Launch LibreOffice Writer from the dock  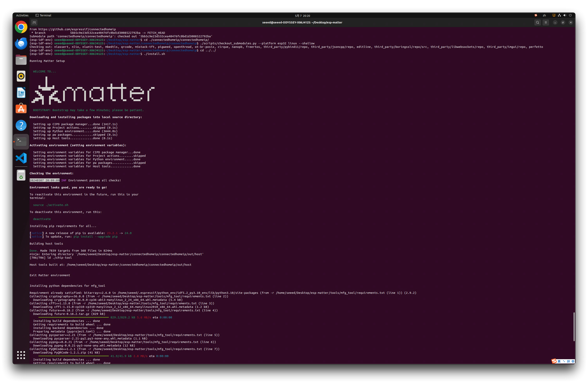click(21, 93)
